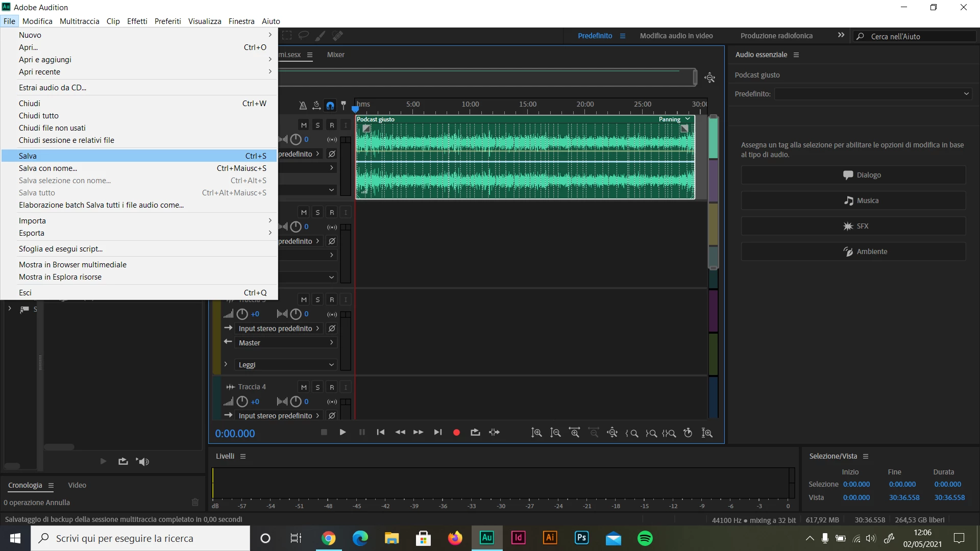Screen dimensions: 980x551
Task: Arm Traccia 4 for recording with R
Action: pyautogui.click(x=332, y=387)
